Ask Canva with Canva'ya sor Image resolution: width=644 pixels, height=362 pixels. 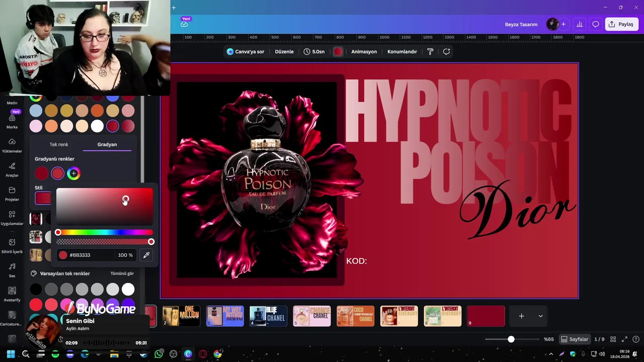pos(246,51)
